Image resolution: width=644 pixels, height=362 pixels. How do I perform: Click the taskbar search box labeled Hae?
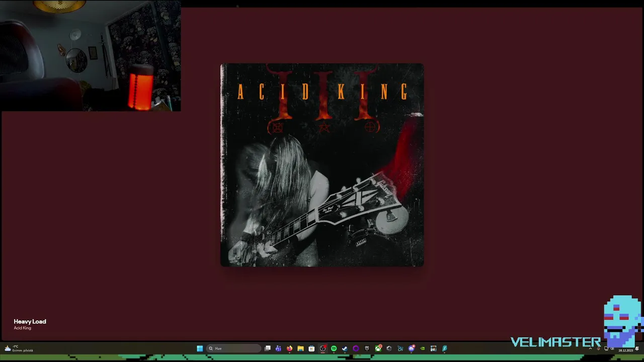[x=234, y=348]
